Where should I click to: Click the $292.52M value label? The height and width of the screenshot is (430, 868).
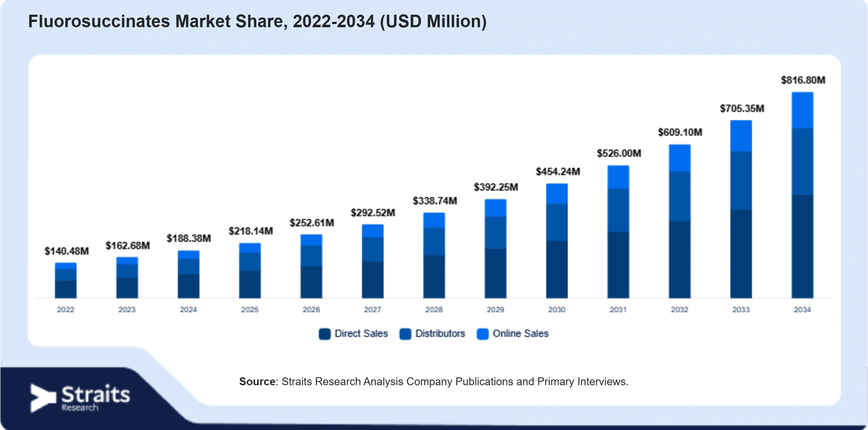(373, 213)
